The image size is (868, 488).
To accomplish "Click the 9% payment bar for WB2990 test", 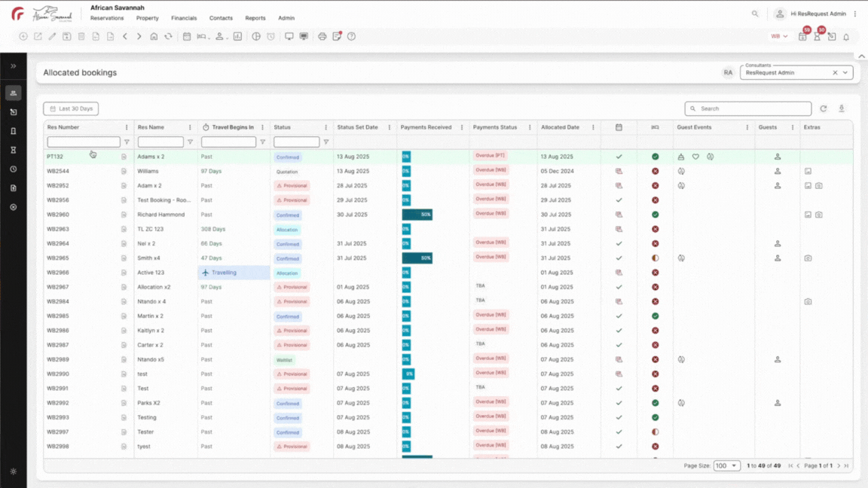I will coord(408,374).
